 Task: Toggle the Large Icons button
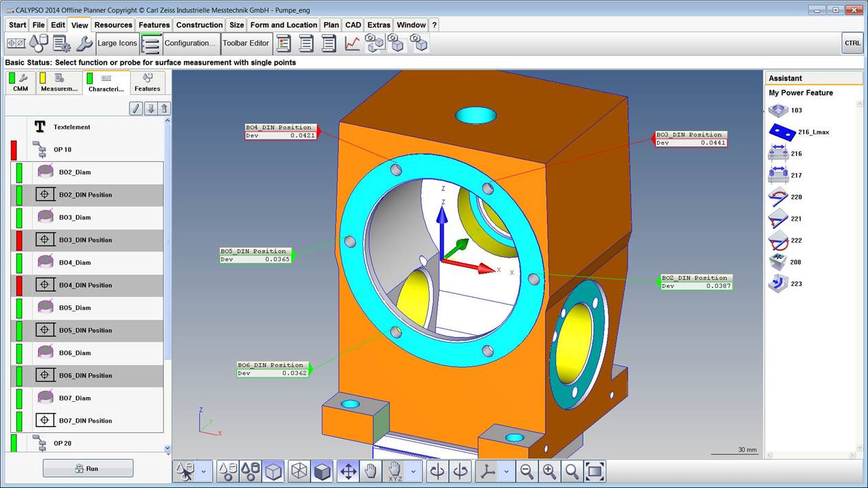tap(117, 43)
